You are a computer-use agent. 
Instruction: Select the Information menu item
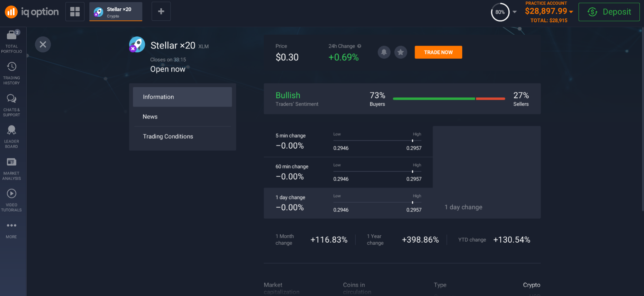click(x=182, y=97)
